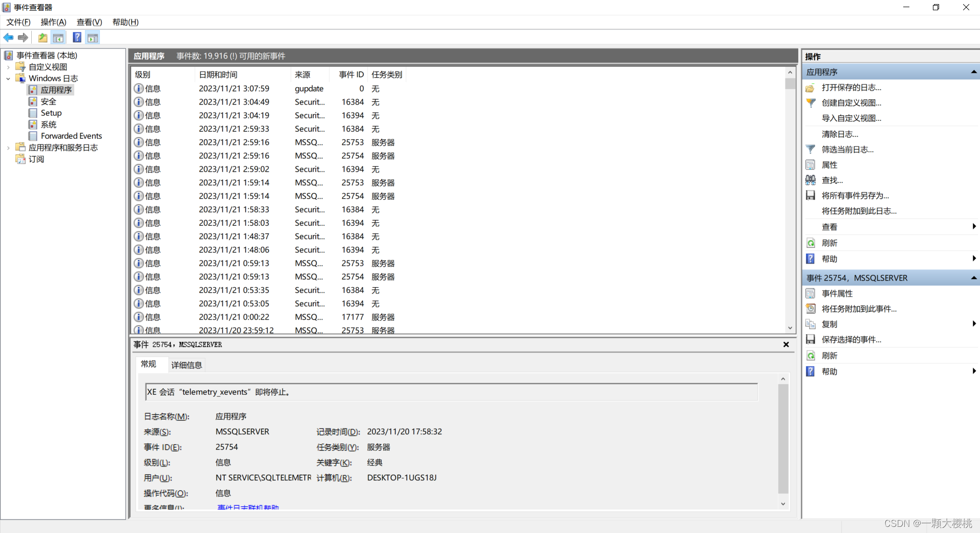Viewport: 980px width, 533px height.
Task: Click the 订阅 subscriptions icon
Action: click(20, 159)
